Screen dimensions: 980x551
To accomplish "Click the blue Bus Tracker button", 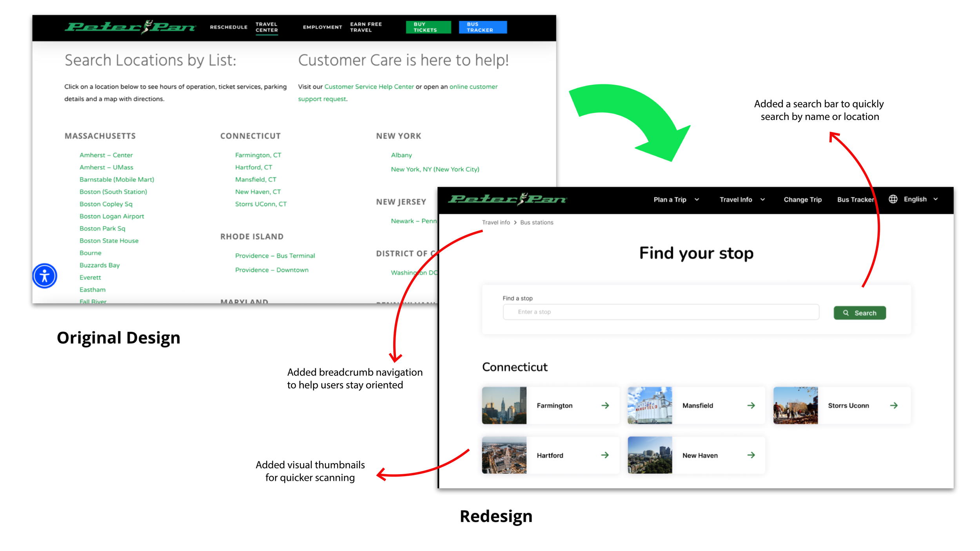I will pos(483,27).
